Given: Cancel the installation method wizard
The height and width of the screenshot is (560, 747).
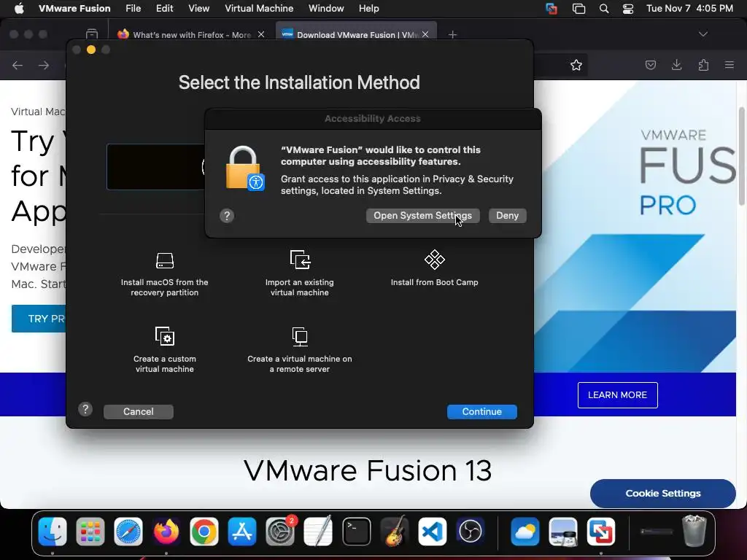Looking at the screenshot, I should tap(139, 411).
